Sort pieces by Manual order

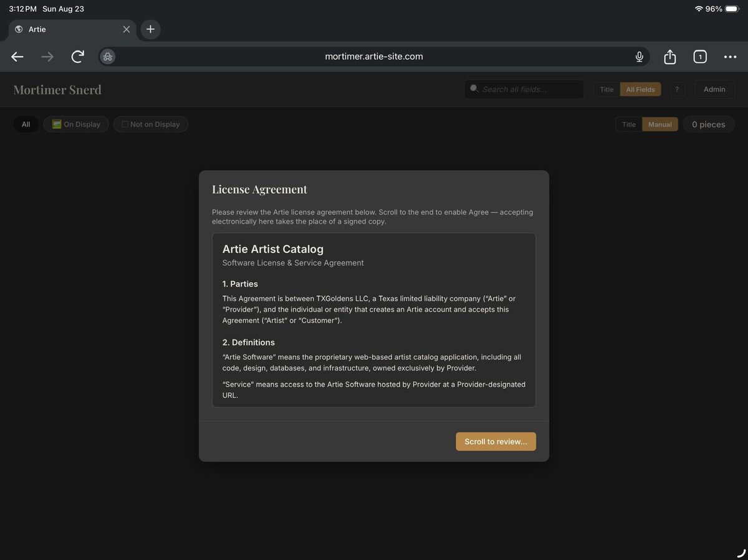click(x=660, y=124)
